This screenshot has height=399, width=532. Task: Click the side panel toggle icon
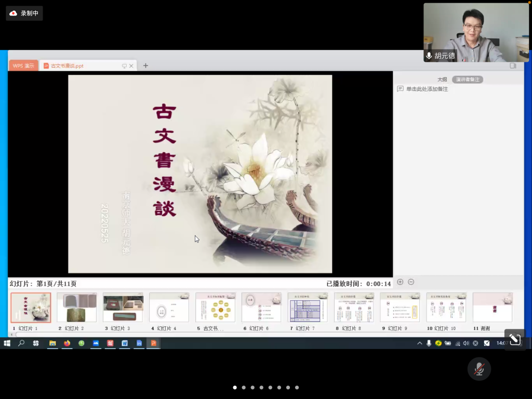[513, 65]
